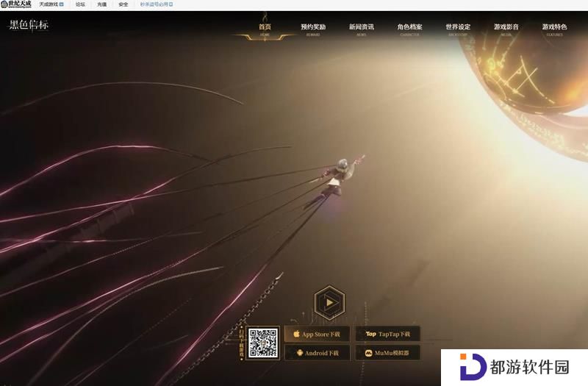Click the App Store 下载 button
The height and width of the screenshot is (386, 588).
(x=317, y=334)
